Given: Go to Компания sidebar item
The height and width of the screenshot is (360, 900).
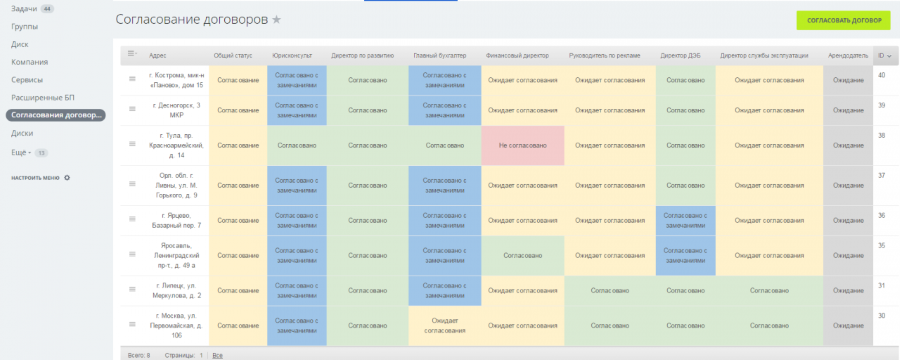Looking at the screenshot, I should 29,62.
